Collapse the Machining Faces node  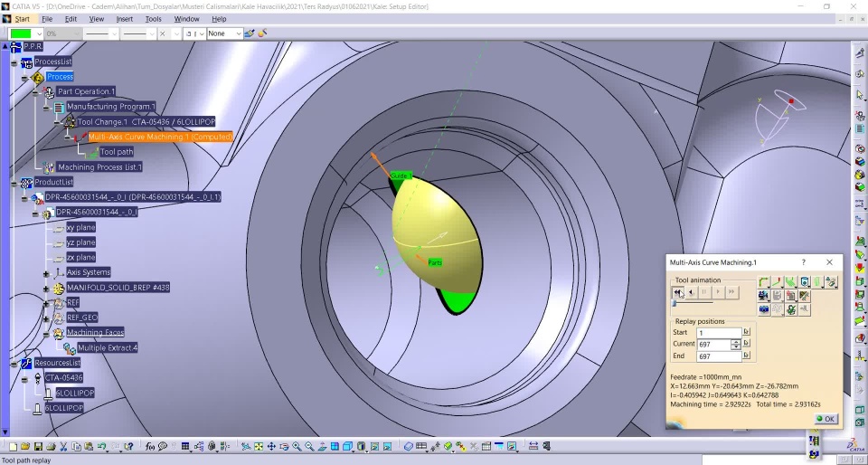coord(46,333)
